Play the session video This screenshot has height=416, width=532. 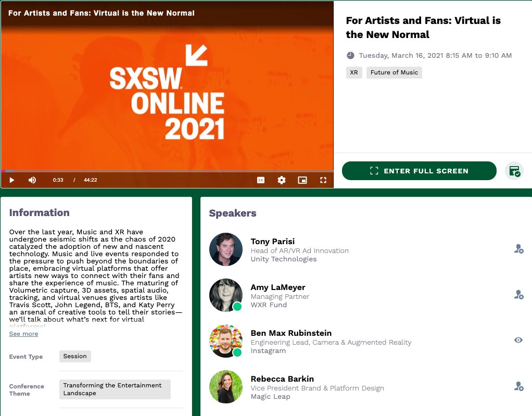[12, 180]
